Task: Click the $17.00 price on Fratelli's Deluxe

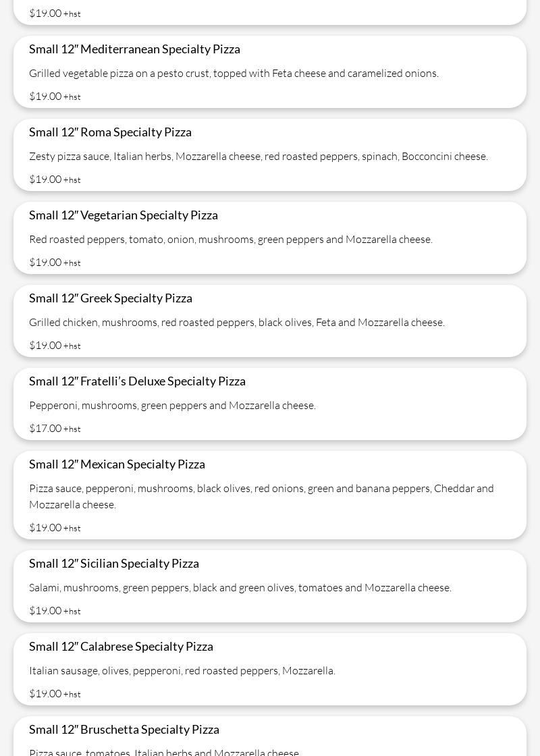Action: pyautogui.click(x=45, y=429)
